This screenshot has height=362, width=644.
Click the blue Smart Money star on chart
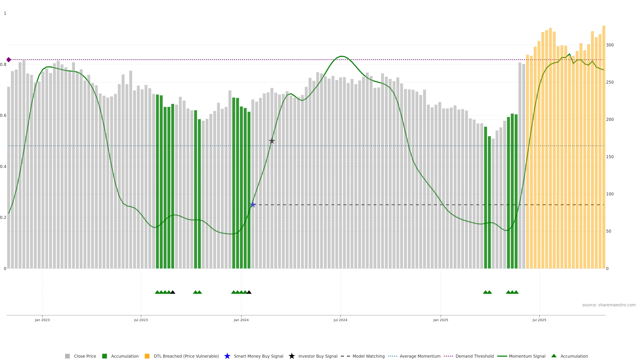[253, 205]
